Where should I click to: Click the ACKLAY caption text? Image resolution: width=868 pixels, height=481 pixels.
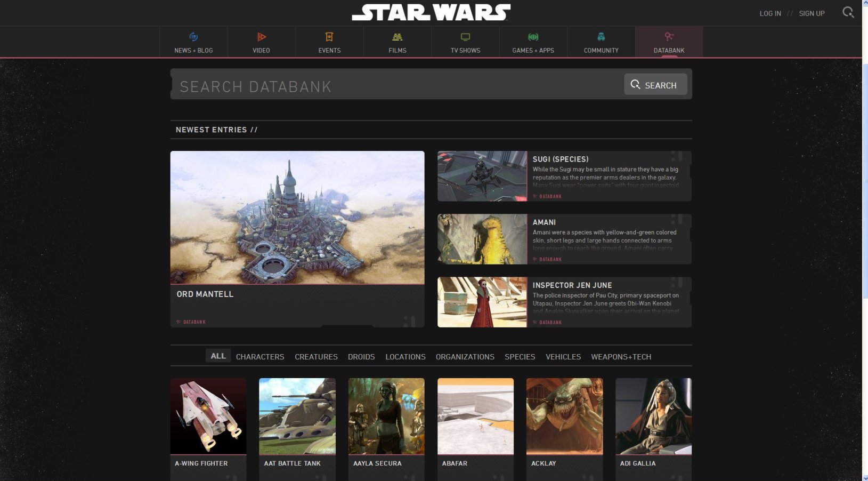(543, 463)
